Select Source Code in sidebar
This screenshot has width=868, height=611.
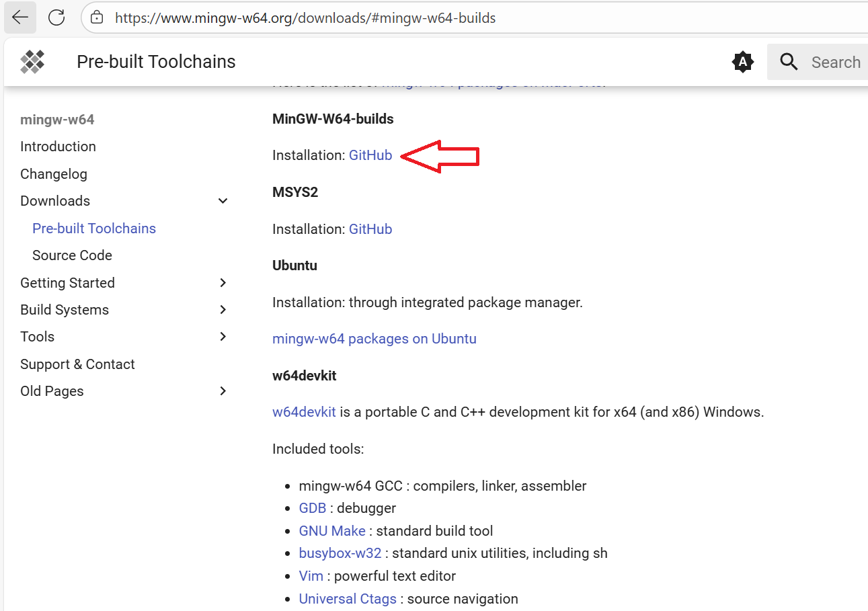pos(72,255)
